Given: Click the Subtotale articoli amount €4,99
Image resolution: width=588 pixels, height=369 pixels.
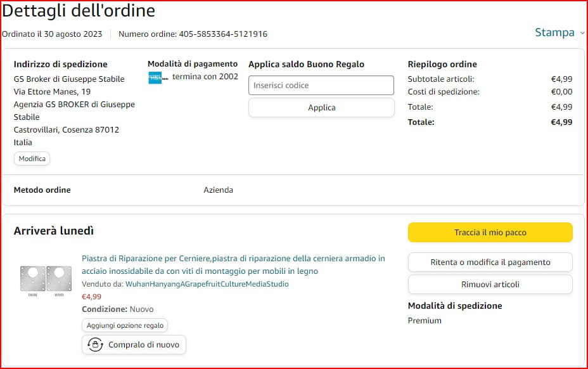Looking at the screenshot, I should [x=561, y=79].
